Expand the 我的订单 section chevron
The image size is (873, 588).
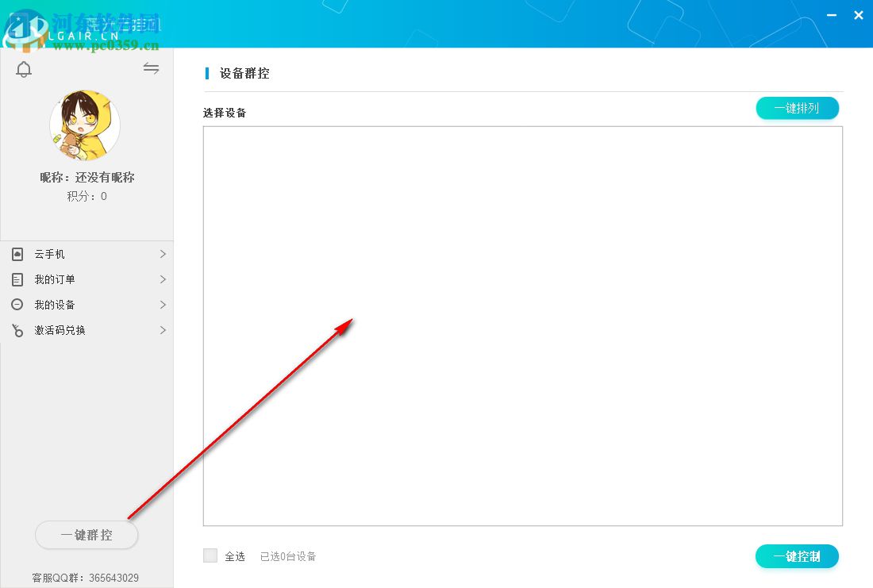[163, 279]
